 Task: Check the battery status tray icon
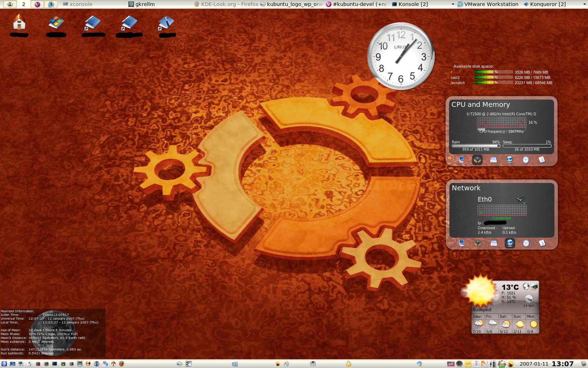click(x=493, y=364)
